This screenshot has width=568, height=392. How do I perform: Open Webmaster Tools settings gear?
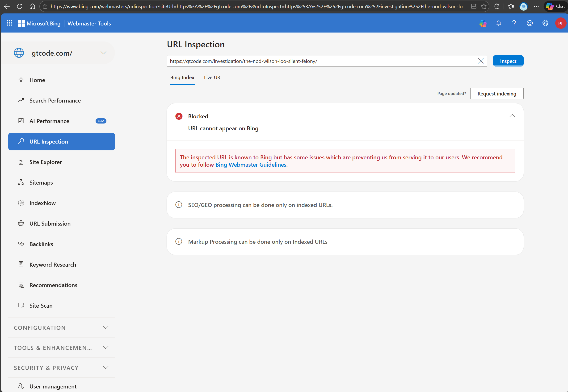pyautogui.click(x=545, y=23)
